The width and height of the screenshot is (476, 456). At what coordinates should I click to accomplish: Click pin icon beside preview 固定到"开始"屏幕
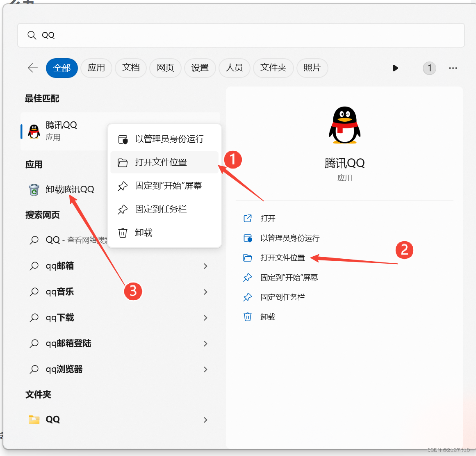pos(248,278)
